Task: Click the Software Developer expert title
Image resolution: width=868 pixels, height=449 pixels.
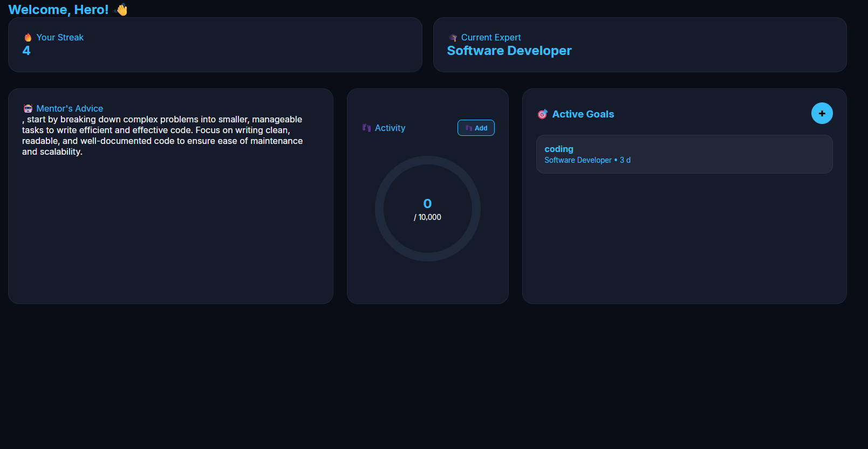Action: 509,51
